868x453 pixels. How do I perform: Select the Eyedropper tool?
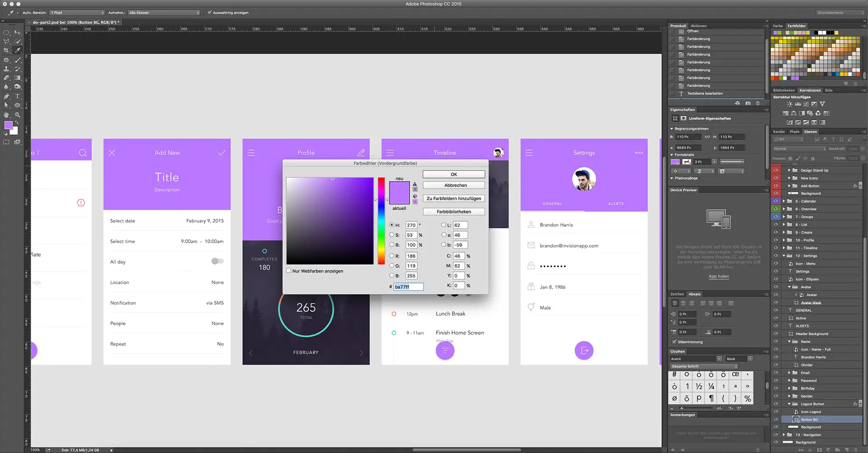18,50
